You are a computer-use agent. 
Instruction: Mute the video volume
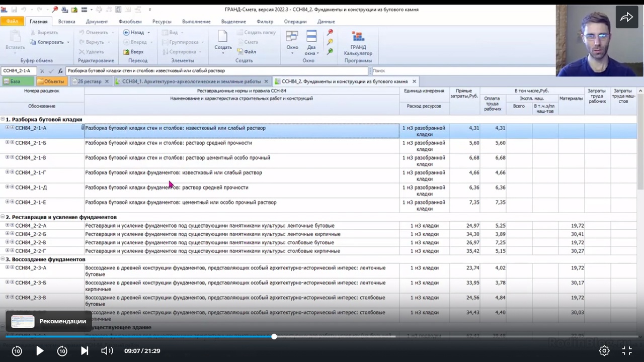107,351
